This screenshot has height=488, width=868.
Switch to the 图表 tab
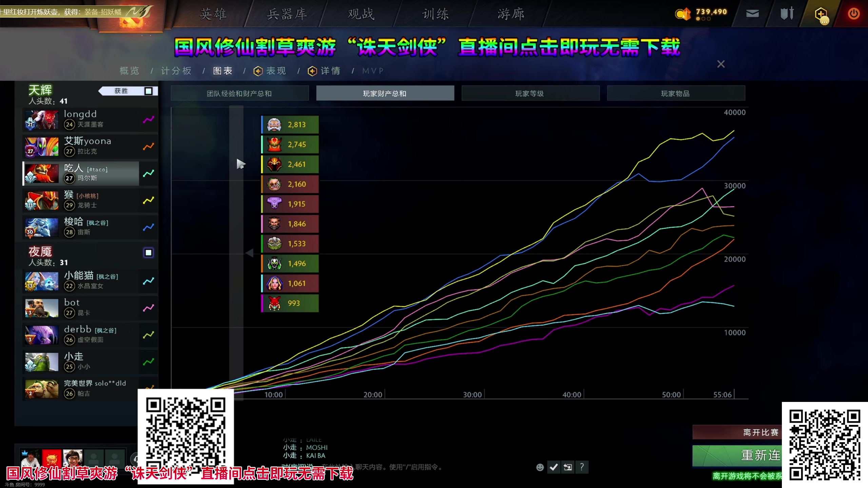tap(223, 71)
